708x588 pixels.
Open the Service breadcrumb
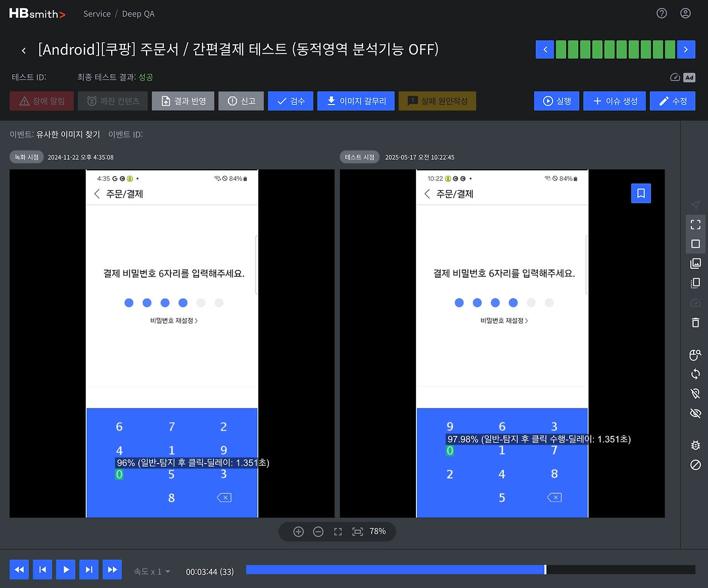[x=97, y=14]
